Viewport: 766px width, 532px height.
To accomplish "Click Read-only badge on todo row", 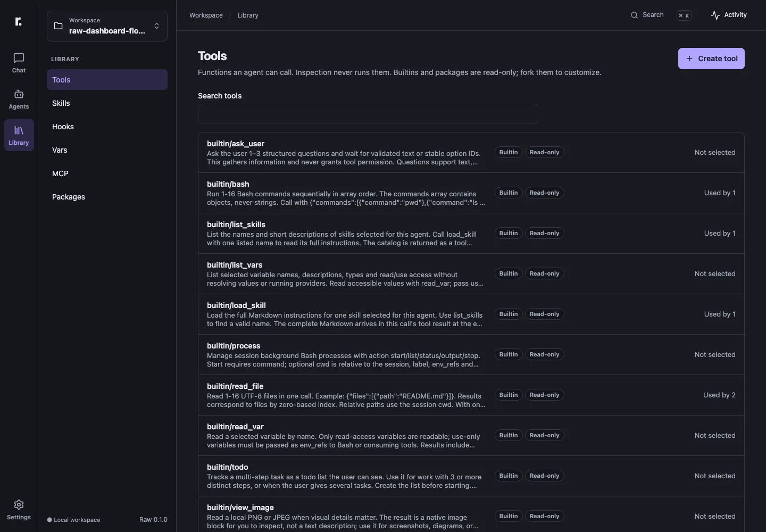I will tap(544, 476).
